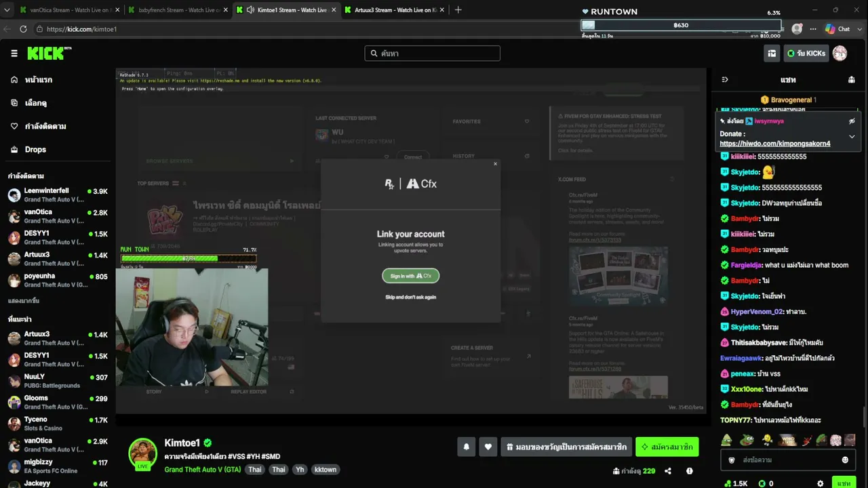Viewport: 868px width, 488px height.
Task: Switch to the vanOtica Stream tab
Action: point(69,9)
